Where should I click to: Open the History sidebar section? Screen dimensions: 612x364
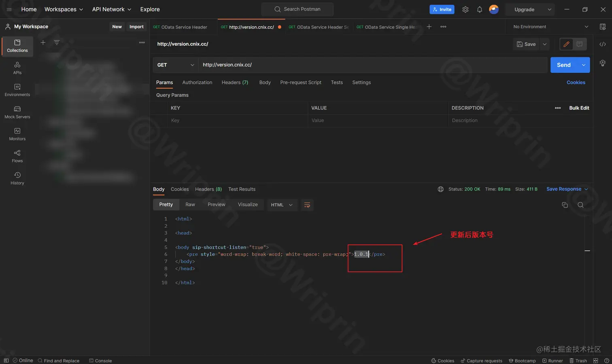pyautogui.click(x=17, y=178)
